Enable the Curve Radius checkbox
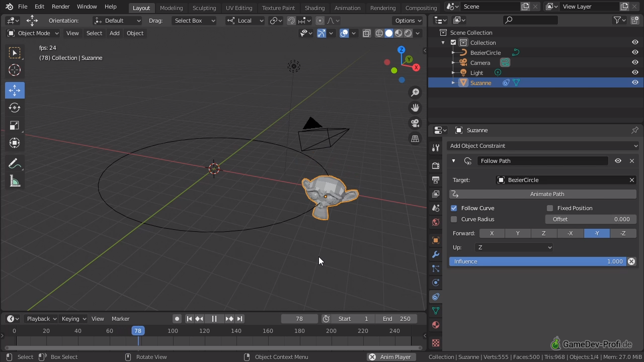The width and height of the screenshot is (644, 362). click(x=454, y=219)
